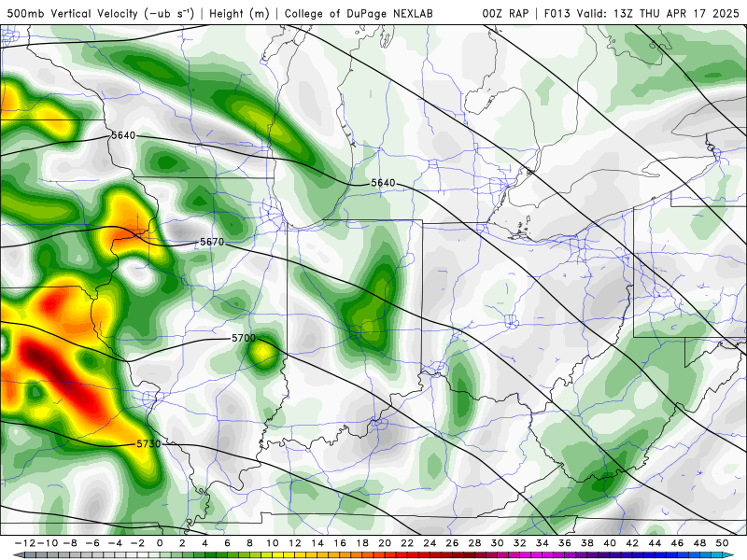The image size is (747, 560).
Task: Click the 24 tick label on the legend
Action: (x=430, y=543)
